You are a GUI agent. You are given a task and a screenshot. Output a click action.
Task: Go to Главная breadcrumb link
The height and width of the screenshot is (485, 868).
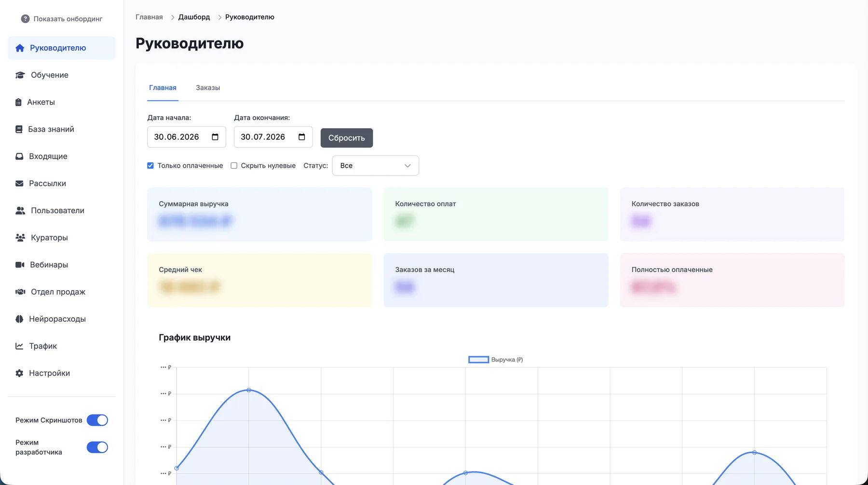click(x=149, y=17)
